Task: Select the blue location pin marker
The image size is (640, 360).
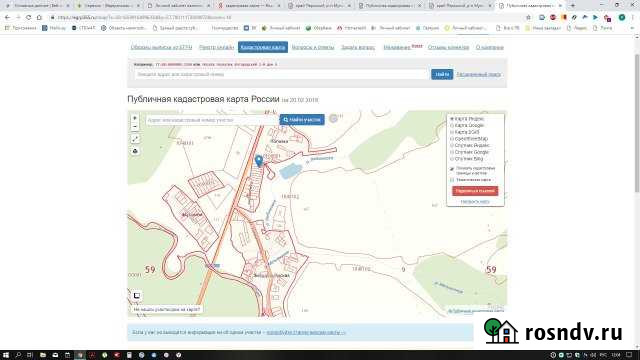Action: 259,161
